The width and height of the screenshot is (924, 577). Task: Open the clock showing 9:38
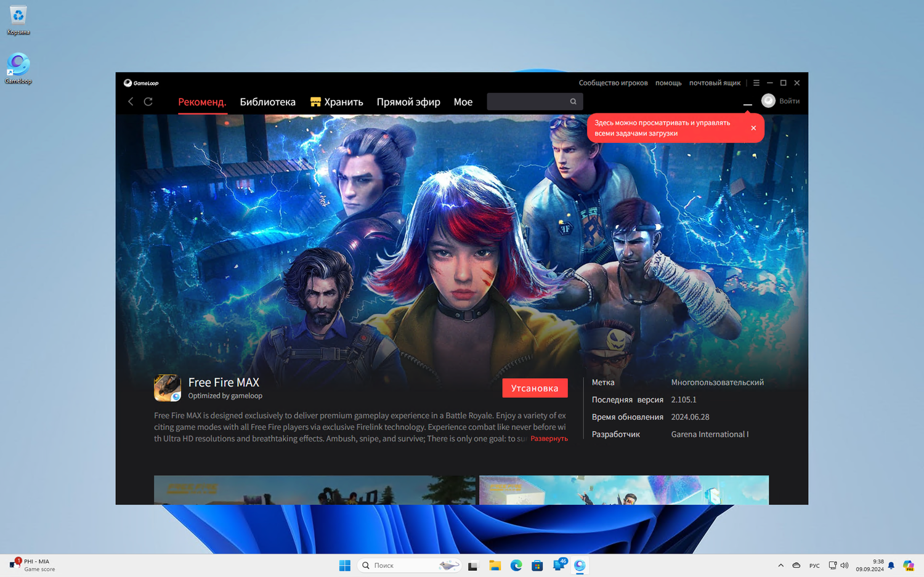click(x=870, y=565)
